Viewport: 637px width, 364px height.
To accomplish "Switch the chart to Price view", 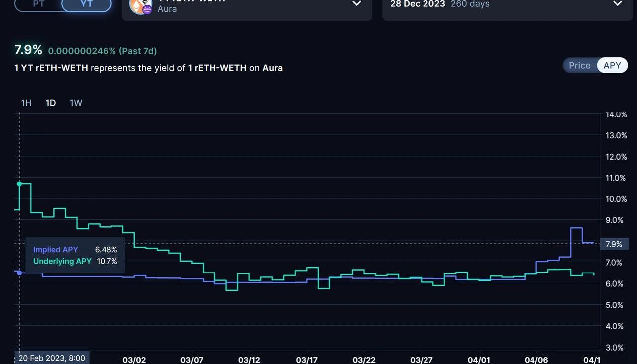I will pyautogui.click(x=579, y=65).
